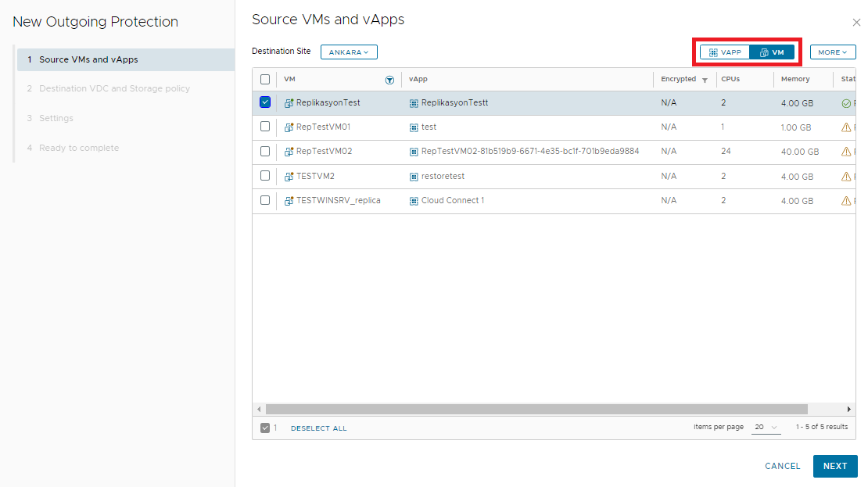Viewport: 868px width, 487px height.
Task: Open the ANKARA destination site dropdown
Action: coord(349,52)
